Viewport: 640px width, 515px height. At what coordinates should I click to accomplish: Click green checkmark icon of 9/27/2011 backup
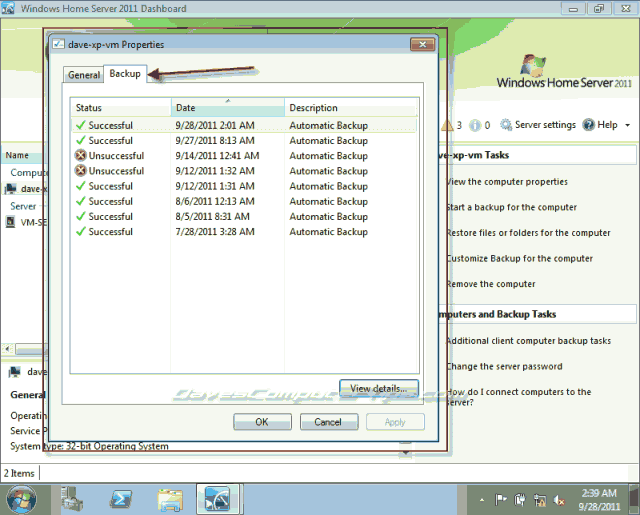click(x=81, y=140)
